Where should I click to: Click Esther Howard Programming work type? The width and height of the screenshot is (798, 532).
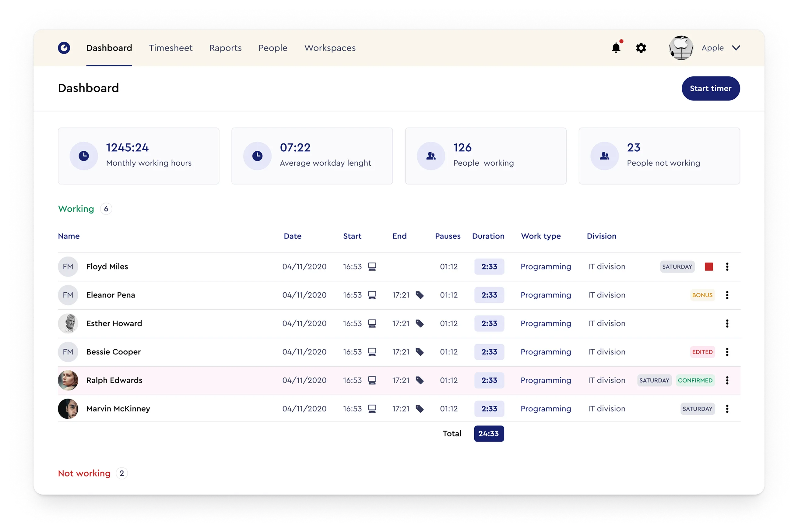pos(546,323)
